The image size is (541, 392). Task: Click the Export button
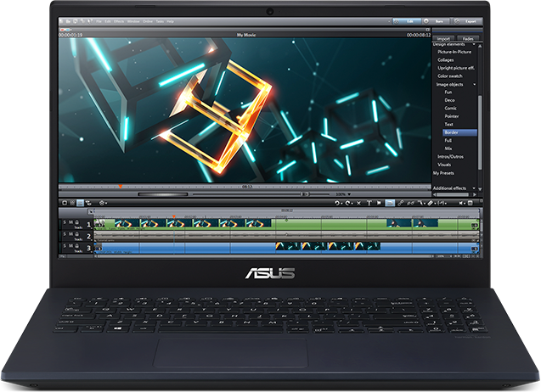467,21
